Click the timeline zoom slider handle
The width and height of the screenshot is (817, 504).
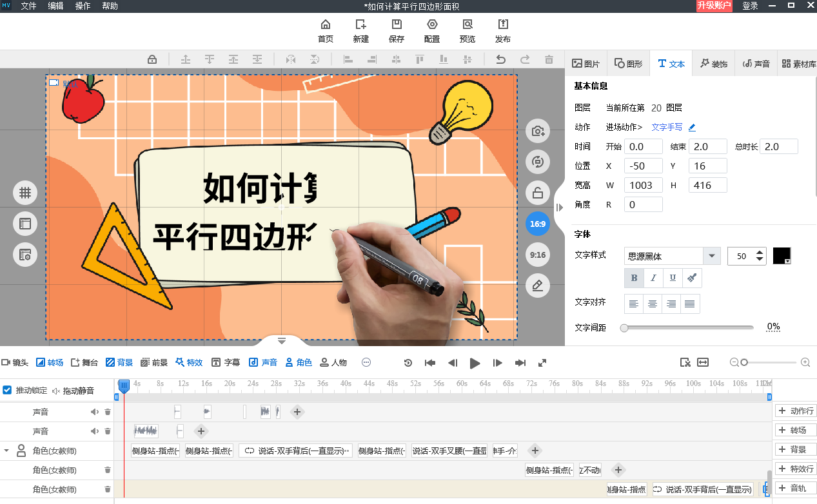click(x=744, y=363)
